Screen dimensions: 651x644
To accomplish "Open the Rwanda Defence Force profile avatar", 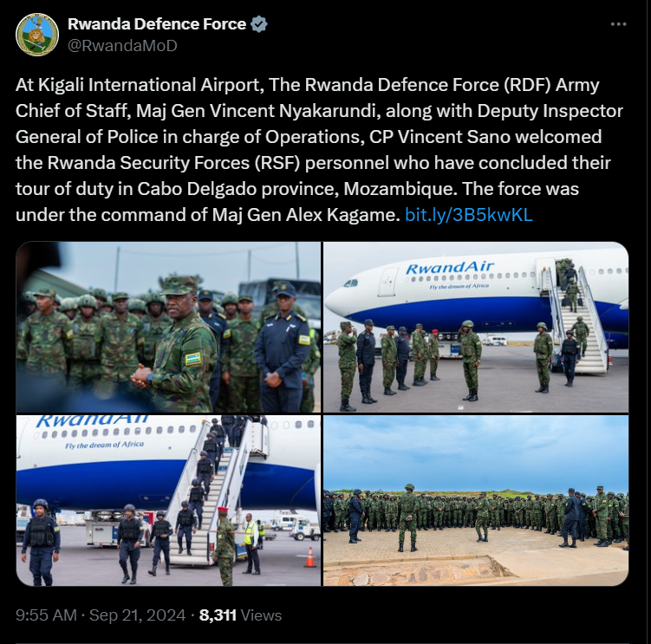I will pos(37,35).
